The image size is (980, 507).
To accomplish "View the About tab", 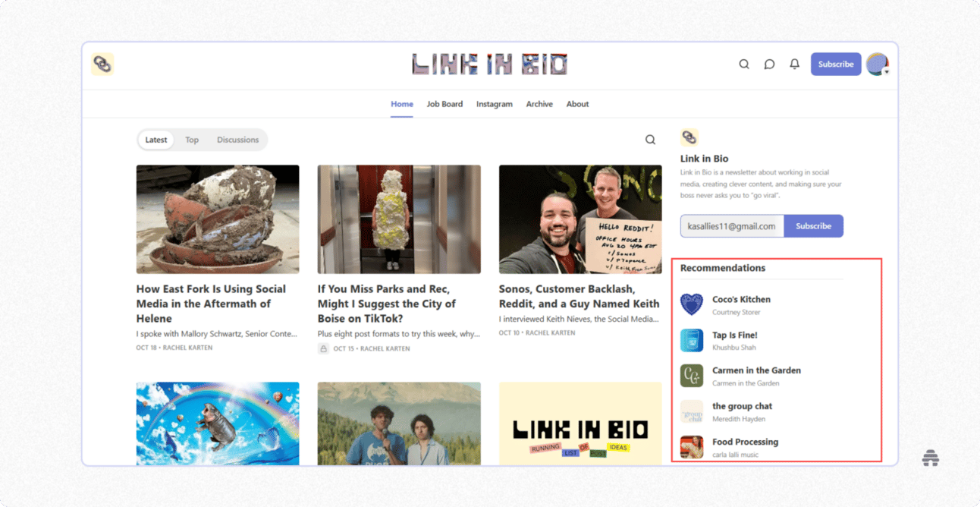I will coord(577,104).
